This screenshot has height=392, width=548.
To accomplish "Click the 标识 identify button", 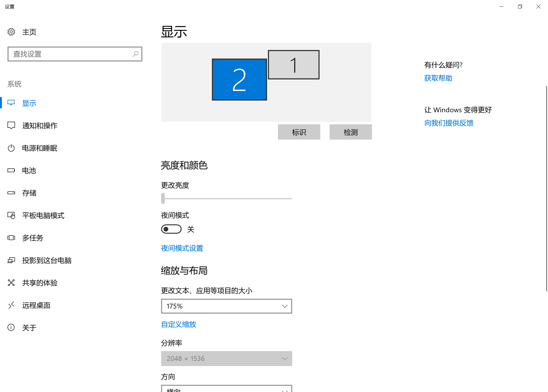I will click(299, 132).
